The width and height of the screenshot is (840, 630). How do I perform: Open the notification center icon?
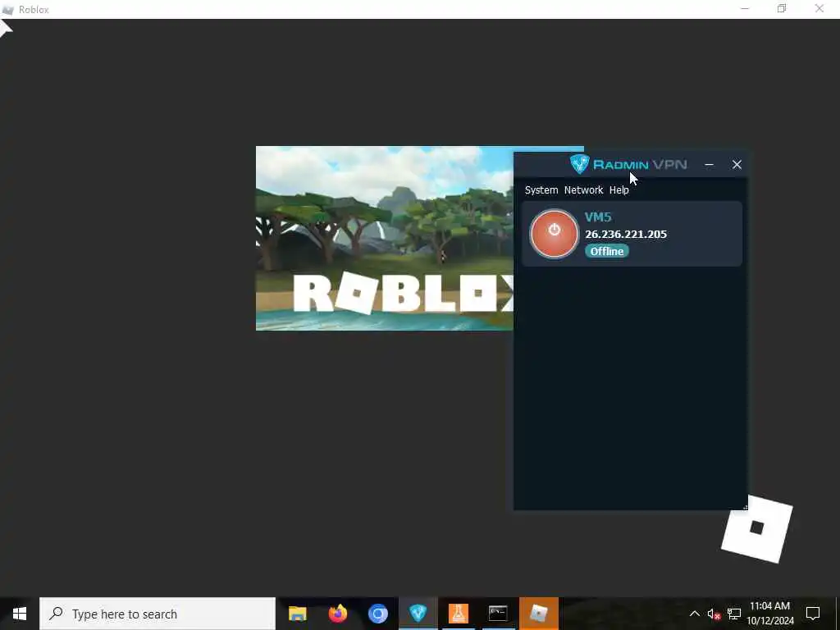813,614
